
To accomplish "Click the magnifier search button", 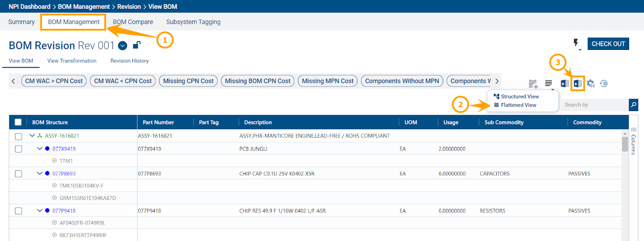I will click(x=634, y=105).
